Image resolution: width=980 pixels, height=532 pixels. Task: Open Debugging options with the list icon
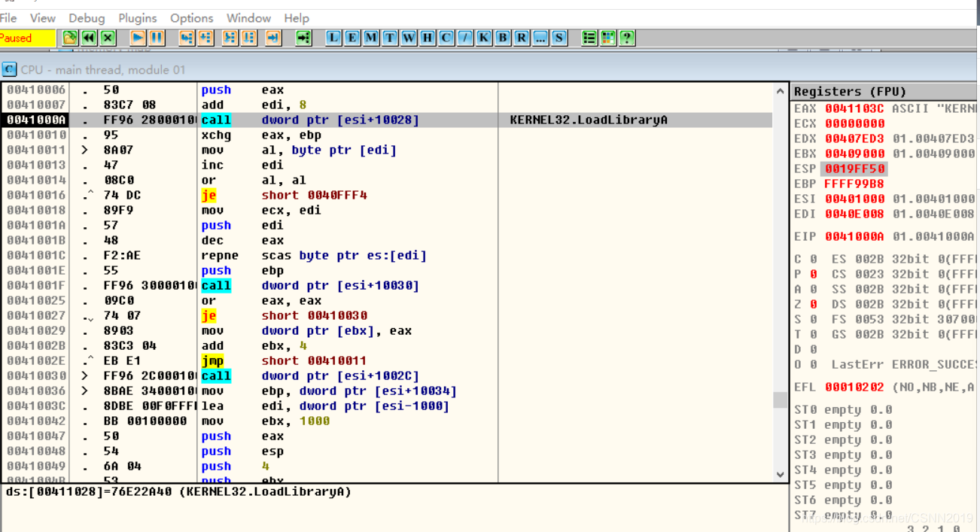[x=589, y=38]
